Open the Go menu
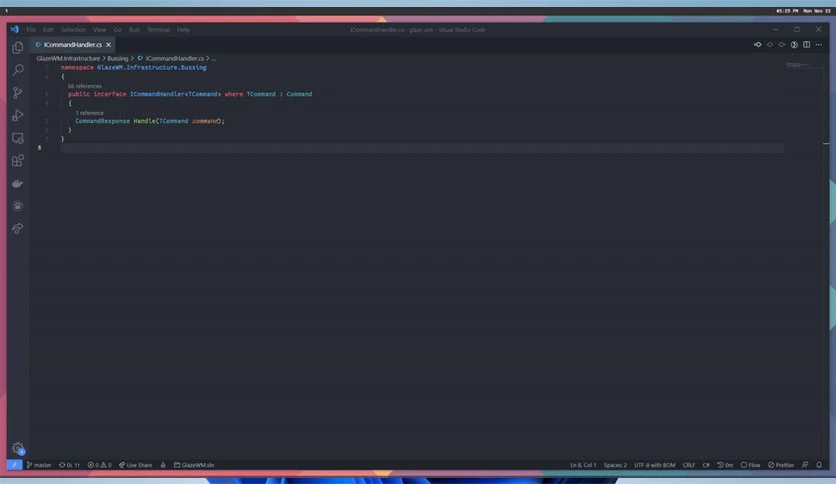This screenshot has height=484, width=836. pos(117,30)
